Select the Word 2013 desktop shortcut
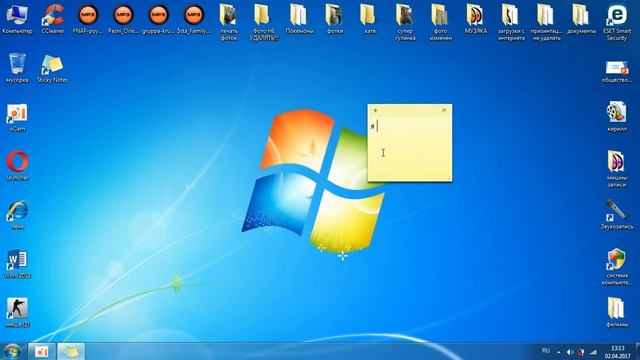This screenshot has height=360, width=640. (x=17, y=264)
